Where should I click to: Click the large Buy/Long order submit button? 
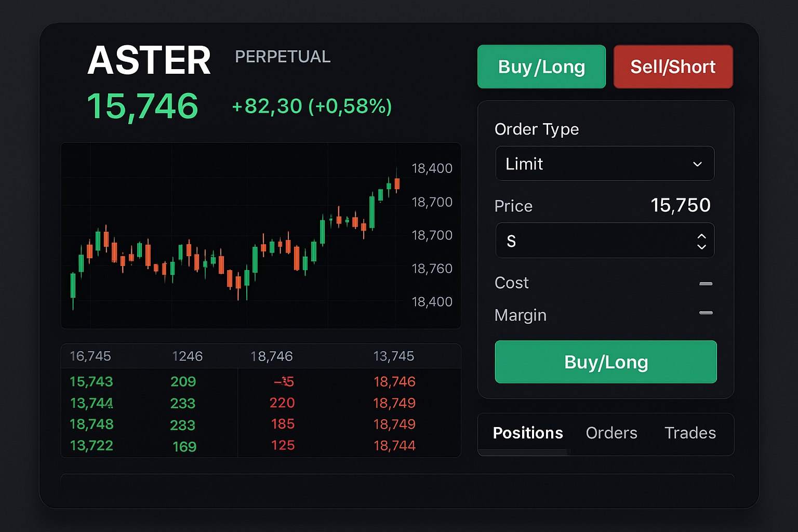coord(605,362)
